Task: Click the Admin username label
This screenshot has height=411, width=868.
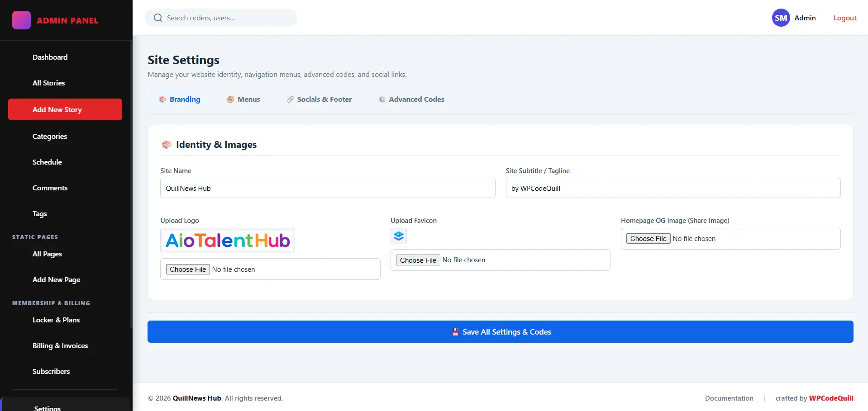Action: [x=805, y=18]
